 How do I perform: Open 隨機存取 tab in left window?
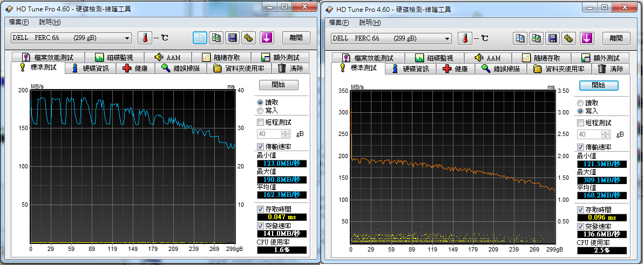(x=221, y=58)
